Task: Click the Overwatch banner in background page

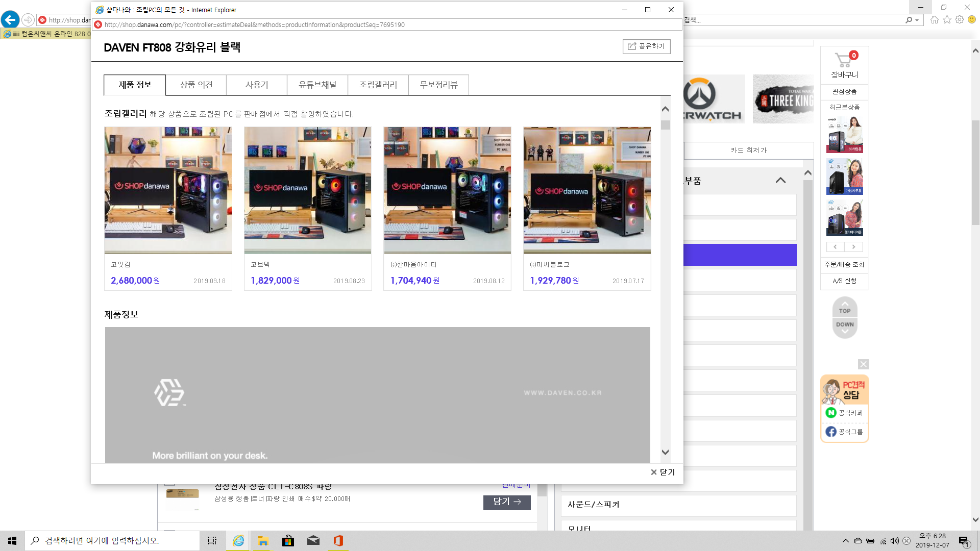Action: [x=714, y=99]
